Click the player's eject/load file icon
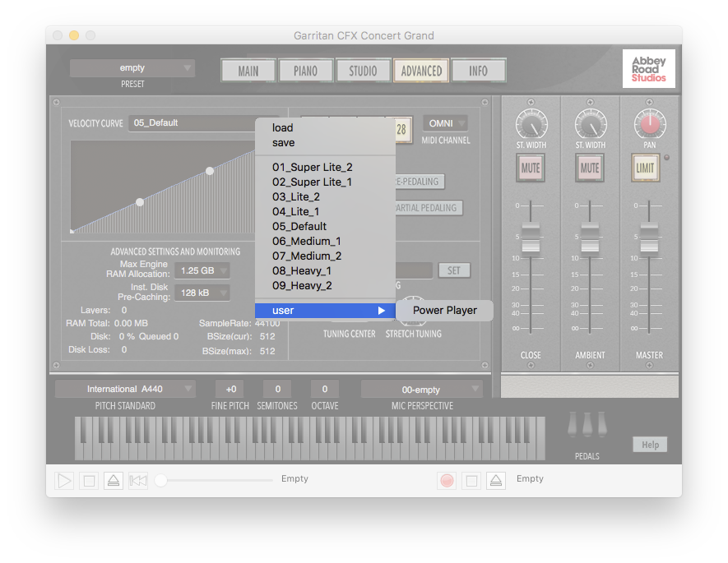The width and height of the screenshot is (728, 563). pos(114,481)
